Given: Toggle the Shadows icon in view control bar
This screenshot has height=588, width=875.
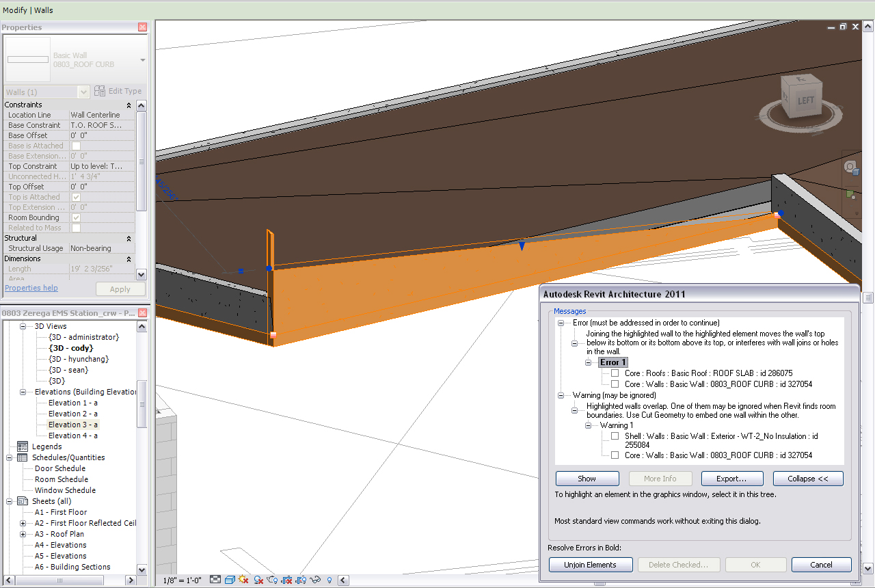Looking at the screenshot, I should pyautogui.click(x=258, y=580).
